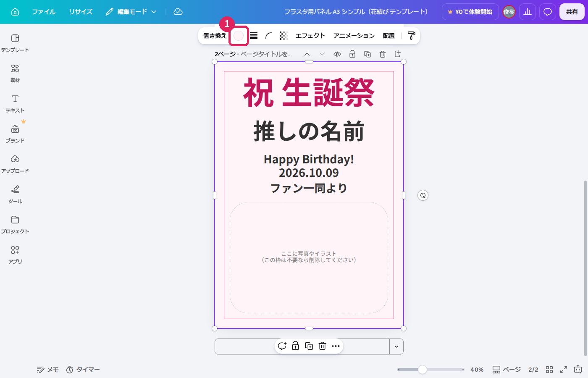Expand the dropdown arrow below canvas
Screen dimensions: 588x378
tap(396, 346)
